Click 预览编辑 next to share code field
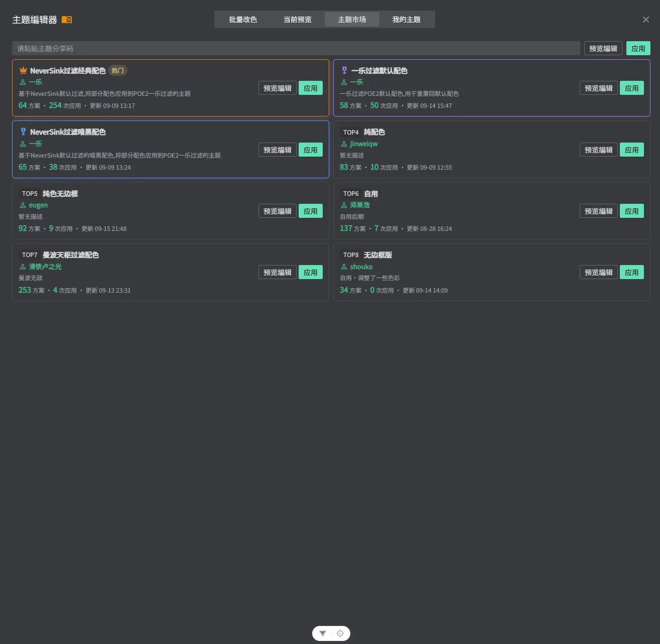 [603, 48]
